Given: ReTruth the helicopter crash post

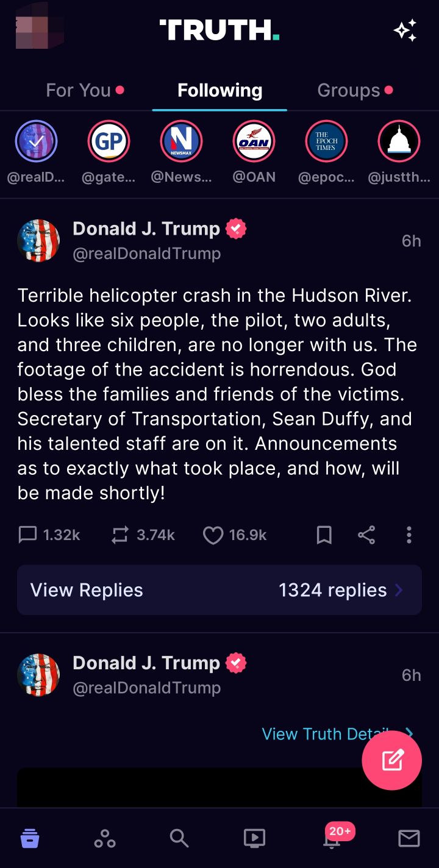Looking at the screenshot, I should [x=120, y=535].
